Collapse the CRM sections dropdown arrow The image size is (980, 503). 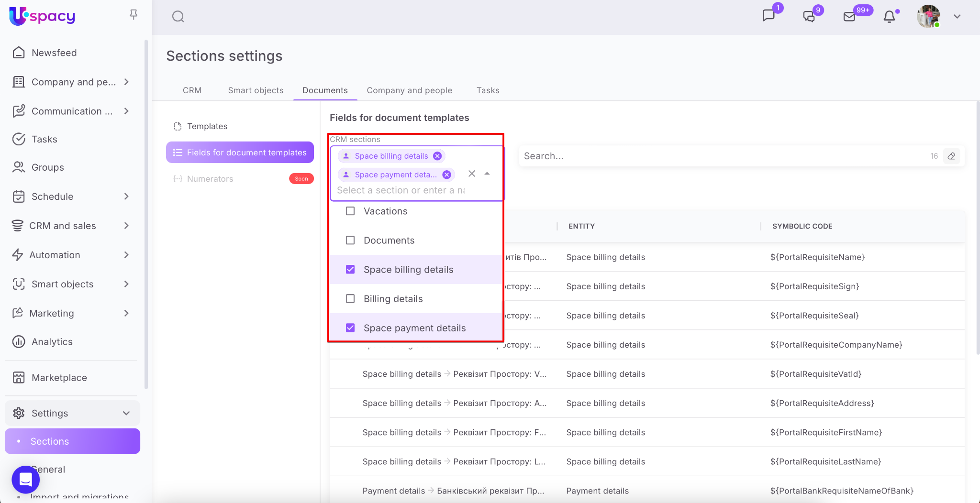click(487, 174)
